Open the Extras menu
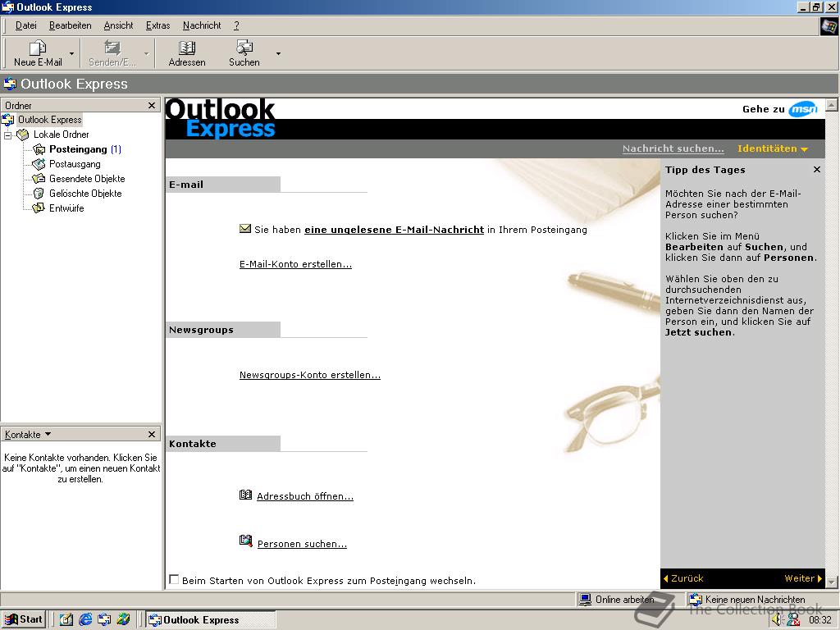Image resolution: width=840 pixels, height=630 pixels. click(157, 25)
